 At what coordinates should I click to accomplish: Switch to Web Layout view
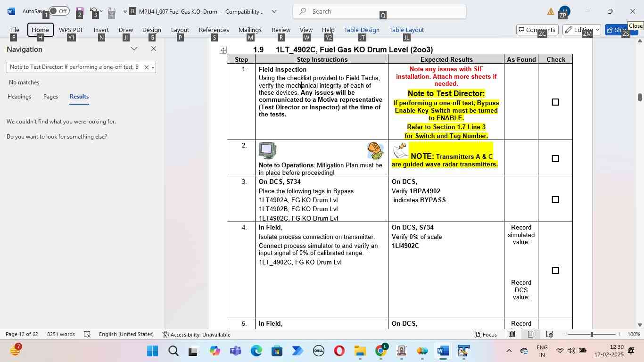549,334
